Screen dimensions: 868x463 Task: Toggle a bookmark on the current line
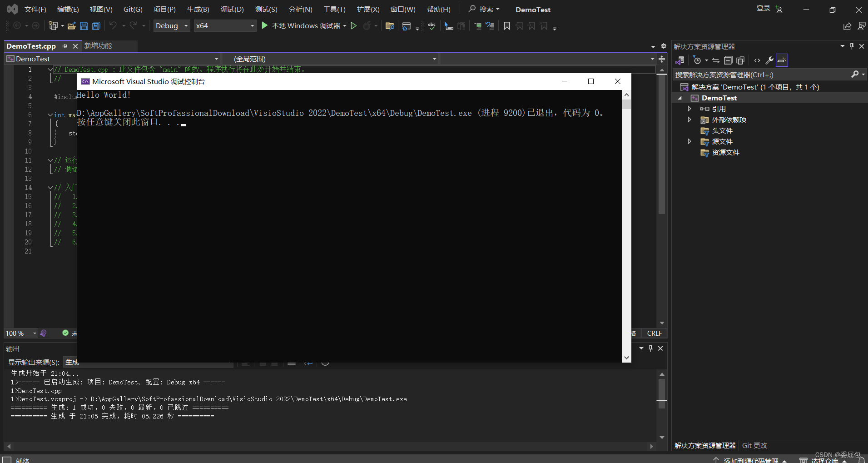507,26
